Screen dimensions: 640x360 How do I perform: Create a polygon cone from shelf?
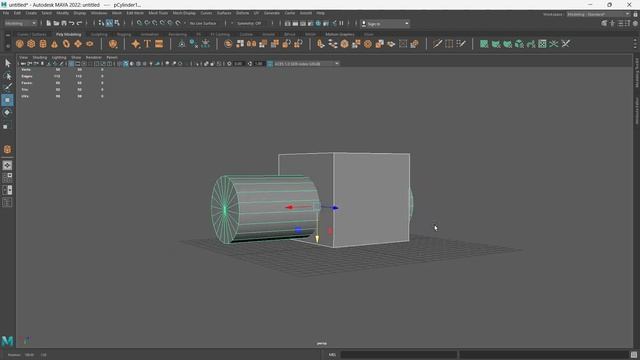tap(54, 44)
